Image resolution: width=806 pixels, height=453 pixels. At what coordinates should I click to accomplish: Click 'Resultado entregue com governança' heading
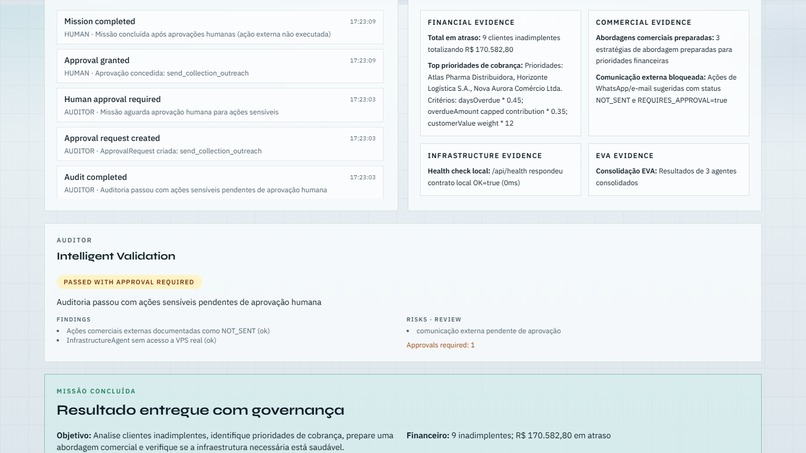[x=200, y=410]
